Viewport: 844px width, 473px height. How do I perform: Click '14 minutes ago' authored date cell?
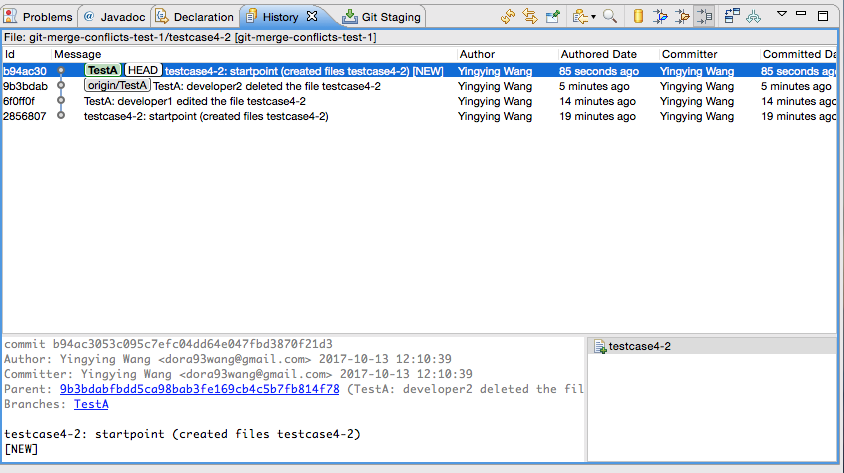(x=597, y=101)
